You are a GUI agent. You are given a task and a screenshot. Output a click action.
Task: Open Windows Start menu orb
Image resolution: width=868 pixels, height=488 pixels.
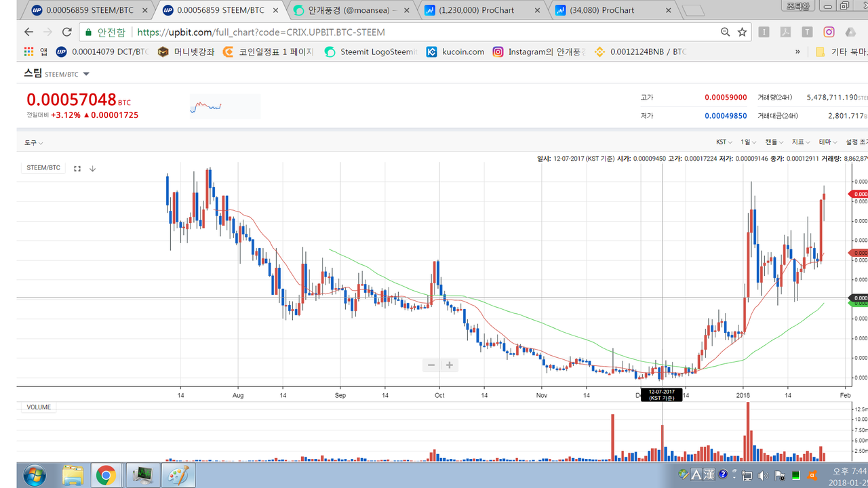[35, 475]
